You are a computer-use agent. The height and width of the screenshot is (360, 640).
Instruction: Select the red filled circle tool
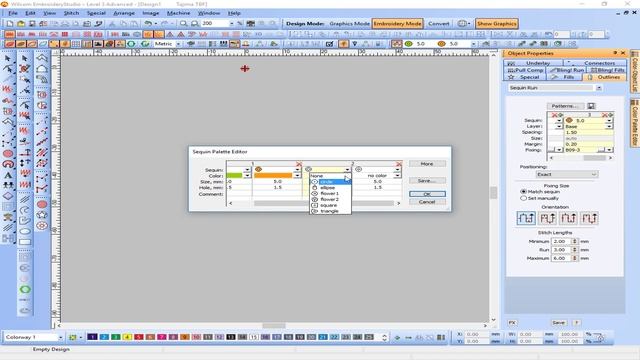click(x=8, y=153)
